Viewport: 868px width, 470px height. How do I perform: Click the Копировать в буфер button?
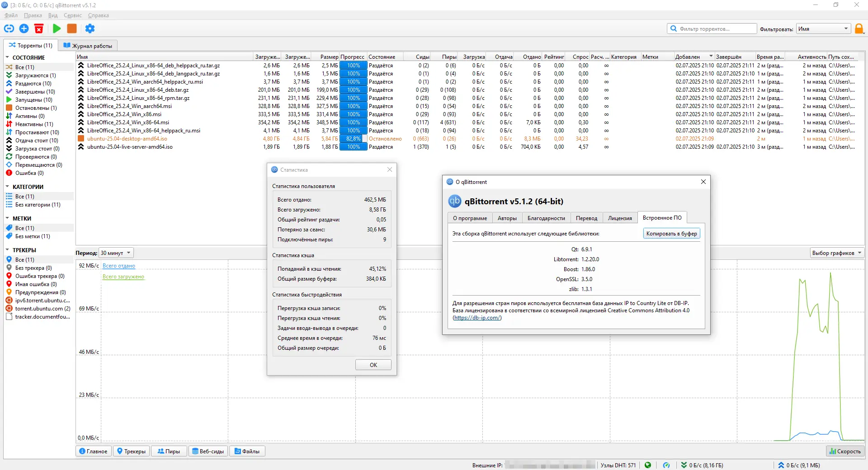coord(671,234)
